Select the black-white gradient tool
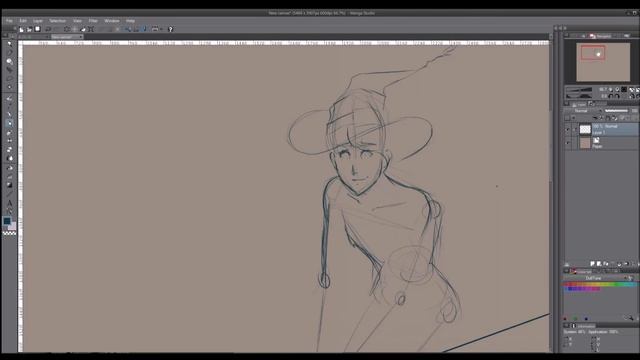Screen dimensions: 640x360 click(9, 185)
